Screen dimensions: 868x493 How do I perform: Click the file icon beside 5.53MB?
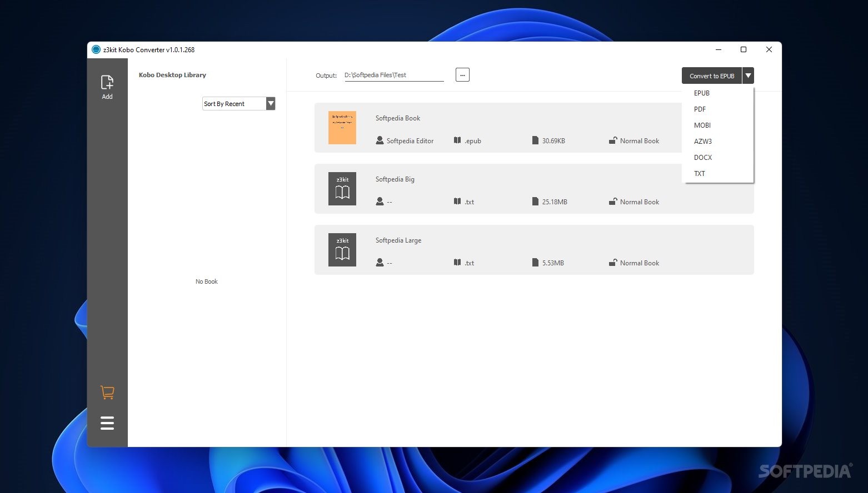point(535,263)
